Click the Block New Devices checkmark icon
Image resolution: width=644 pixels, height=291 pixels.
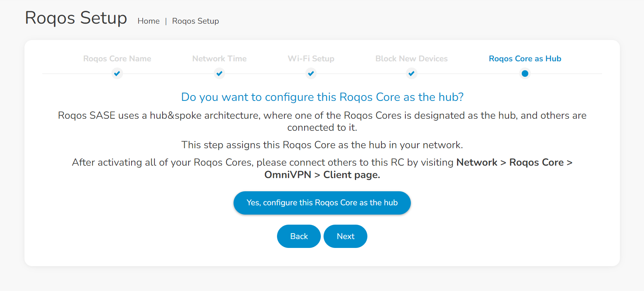[412, 73]
